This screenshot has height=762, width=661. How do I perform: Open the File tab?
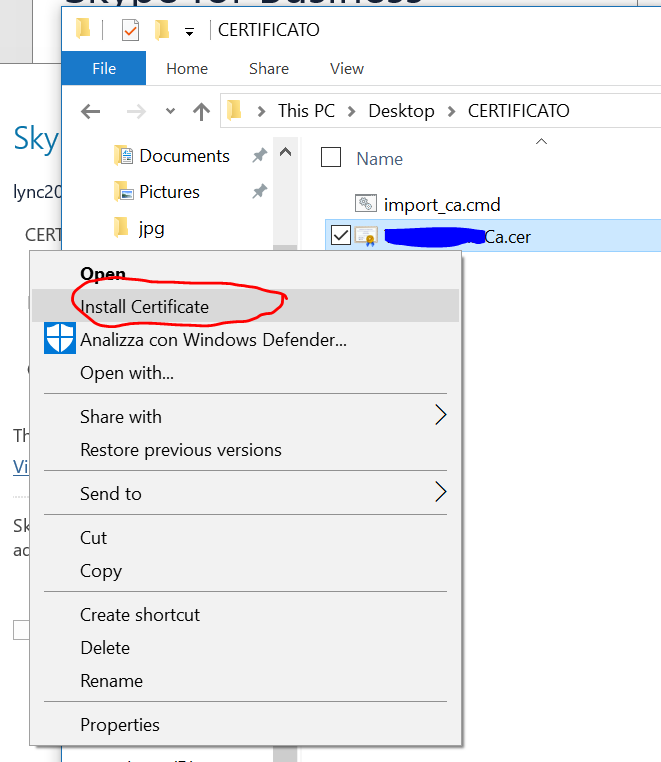(103, 68)
